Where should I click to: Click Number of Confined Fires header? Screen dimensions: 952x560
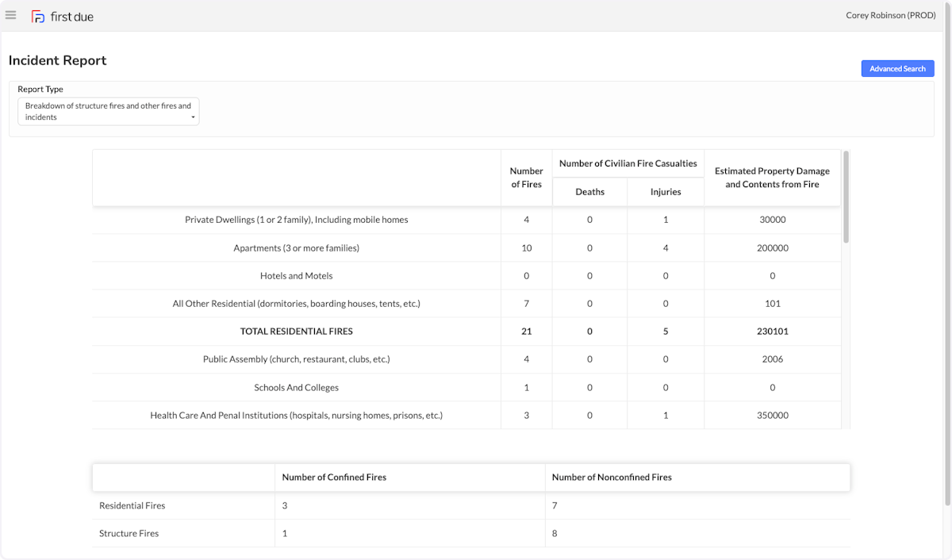click(334, 478)
